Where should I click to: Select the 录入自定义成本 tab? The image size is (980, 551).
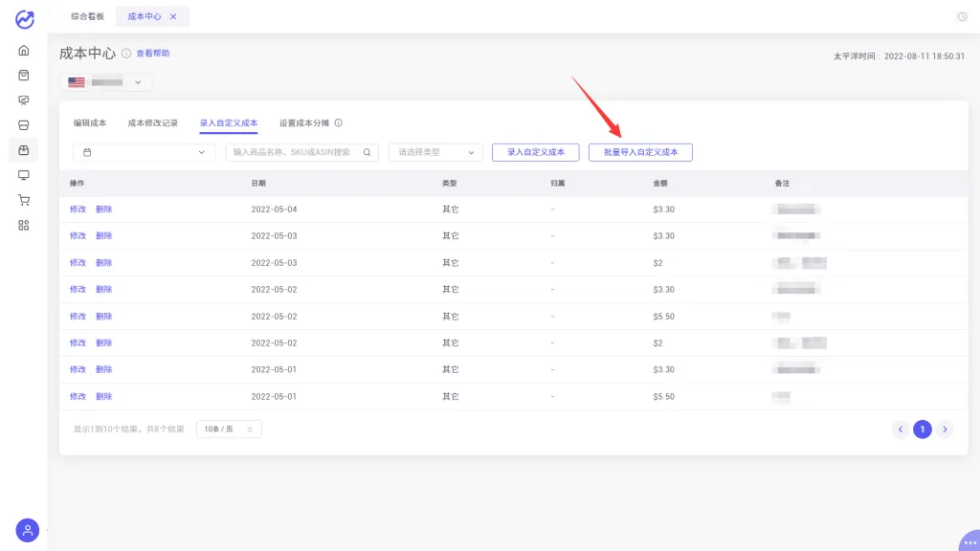pos(228,122)
